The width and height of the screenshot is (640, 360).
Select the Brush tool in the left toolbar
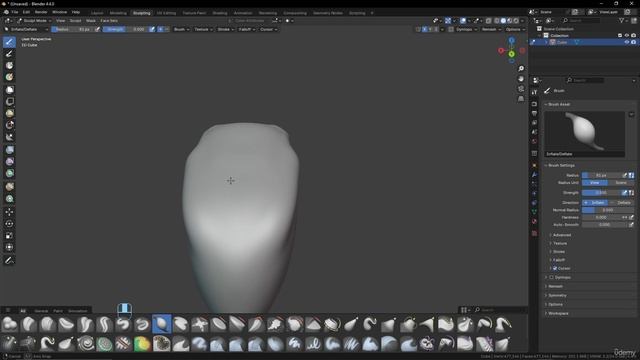pos(9,42)
